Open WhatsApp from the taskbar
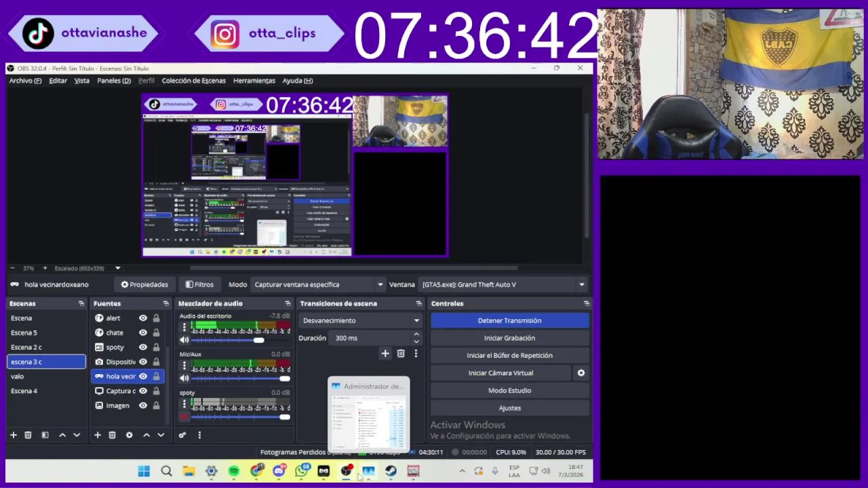The width and height of the screenshot is (868, 488). (x=301, y=471)
